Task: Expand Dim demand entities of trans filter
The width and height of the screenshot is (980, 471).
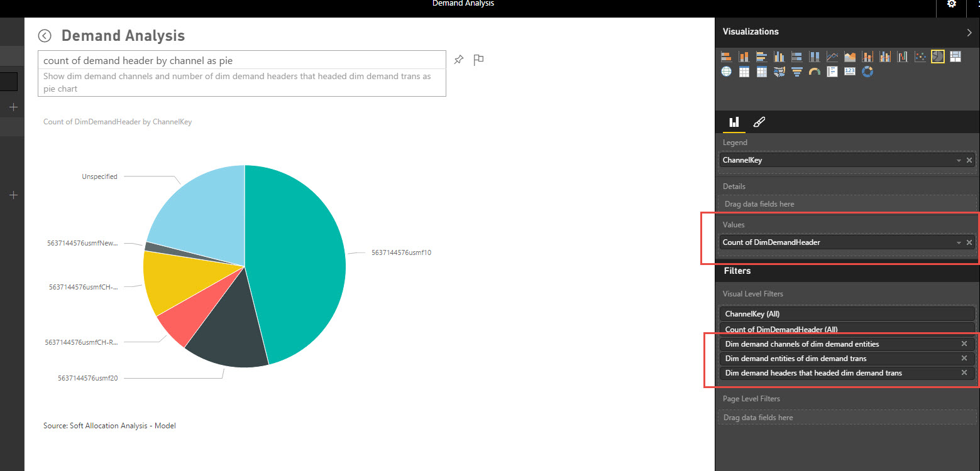Action: pyautogui.click(x=847, y=359)
